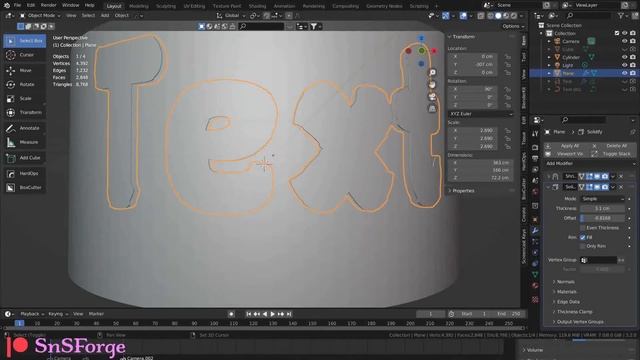The width and height of the screenshot is (640, 360).
Task: Switch to the Shading workspace tab
Action: pos(257,6)
